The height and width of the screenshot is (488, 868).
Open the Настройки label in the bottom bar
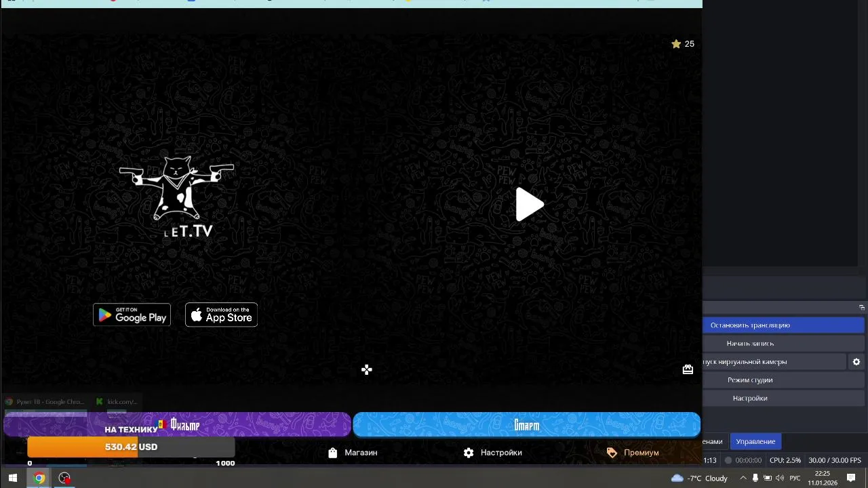coord(501,453)
